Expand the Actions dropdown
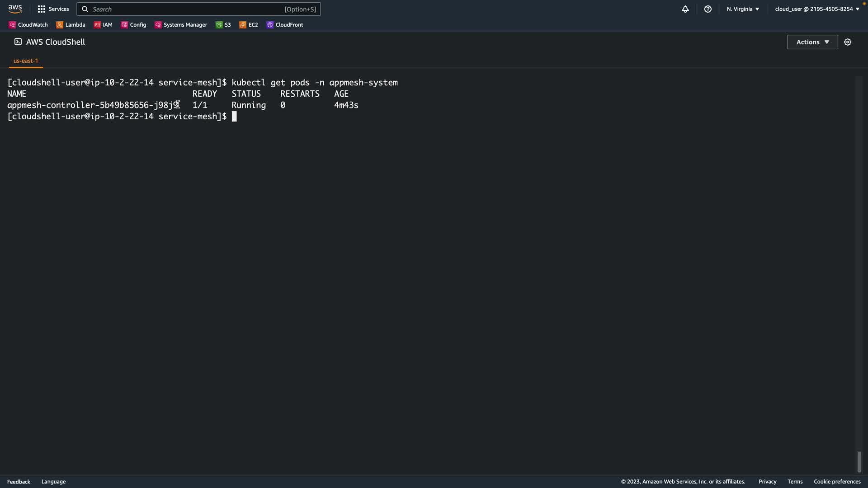 tap(812, 42)
